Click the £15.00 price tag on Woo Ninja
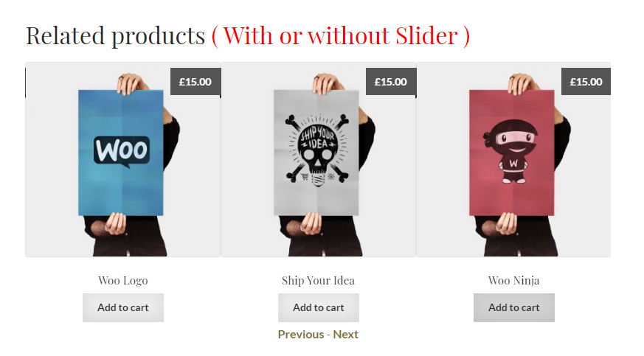This screenshot has height=356, width=644. pyautogui.click(x=586, y=82)
